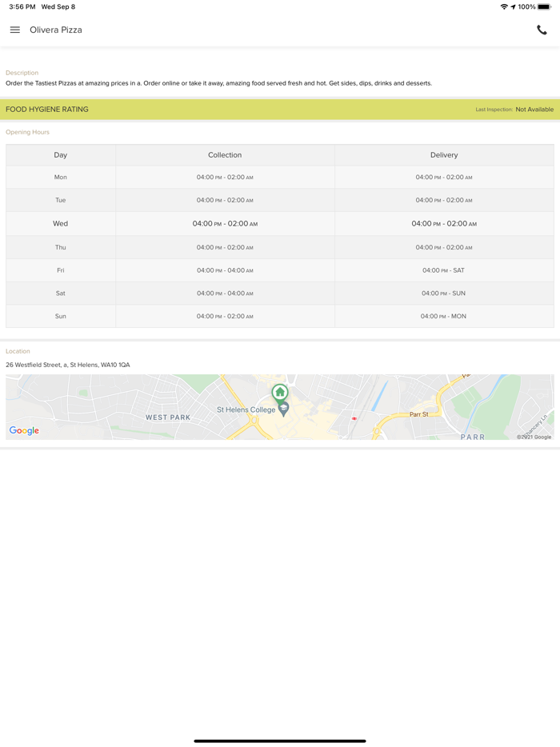
Task: Select the highlighted Wed day cell
Action: pos(61,223)
